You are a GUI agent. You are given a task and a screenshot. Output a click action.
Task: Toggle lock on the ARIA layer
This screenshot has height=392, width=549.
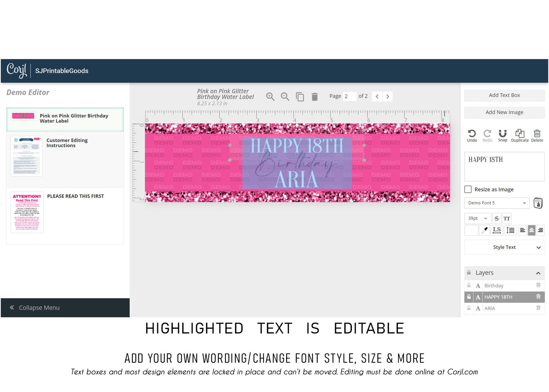pos(469,308)
